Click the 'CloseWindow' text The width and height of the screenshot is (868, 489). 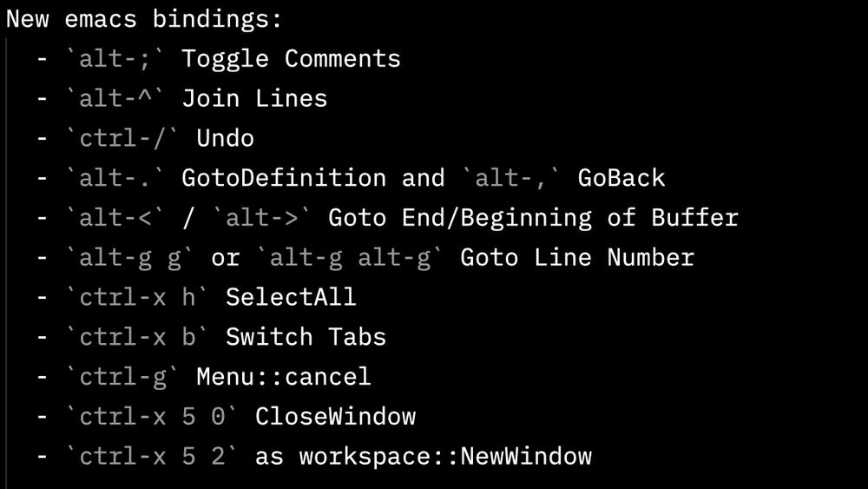335,418
